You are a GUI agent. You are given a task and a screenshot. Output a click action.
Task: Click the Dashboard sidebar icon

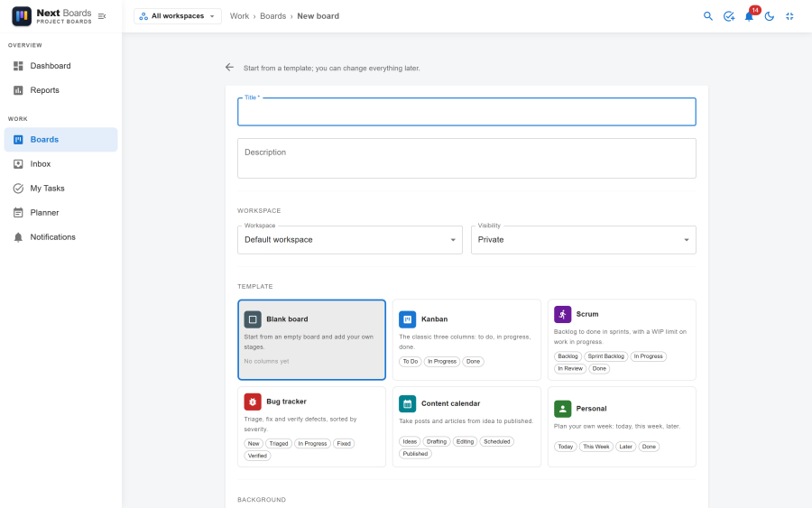[18, 66]
